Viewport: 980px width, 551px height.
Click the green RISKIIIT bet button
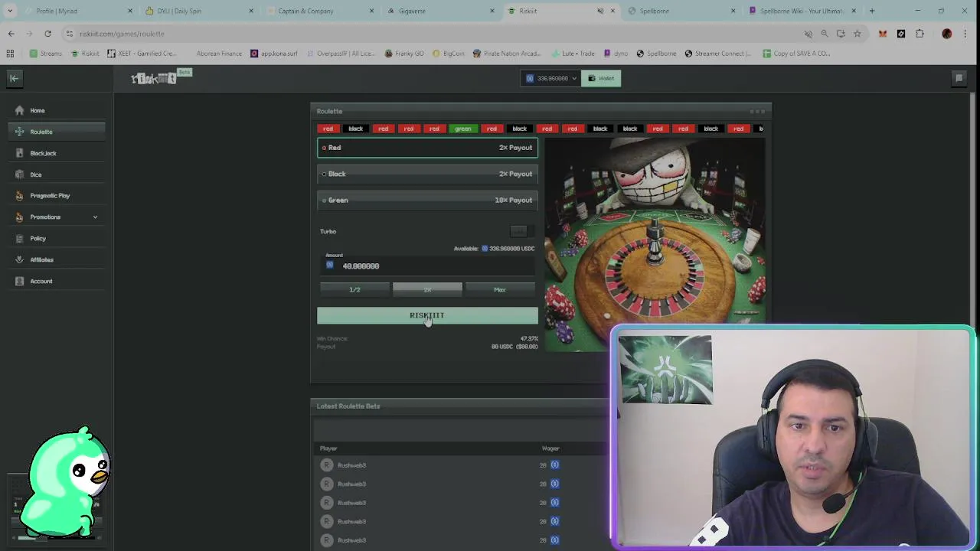pos(427,315)
